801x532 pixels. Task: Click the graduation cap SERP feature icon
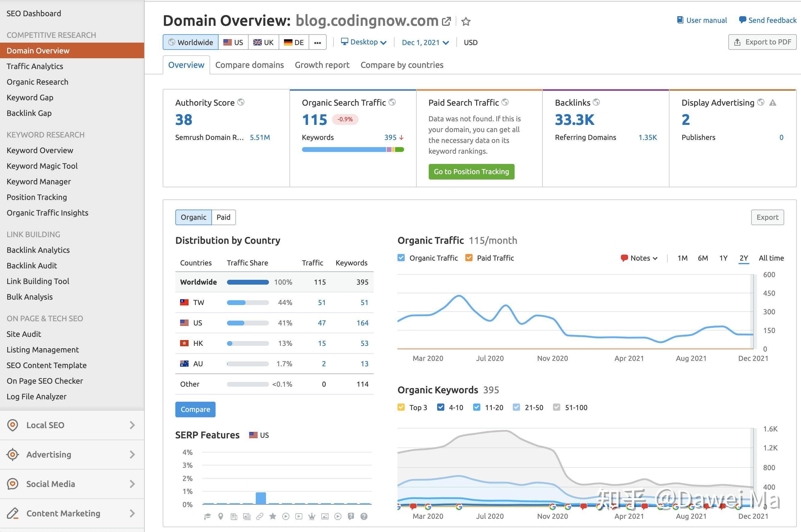[x=207, y=516]
